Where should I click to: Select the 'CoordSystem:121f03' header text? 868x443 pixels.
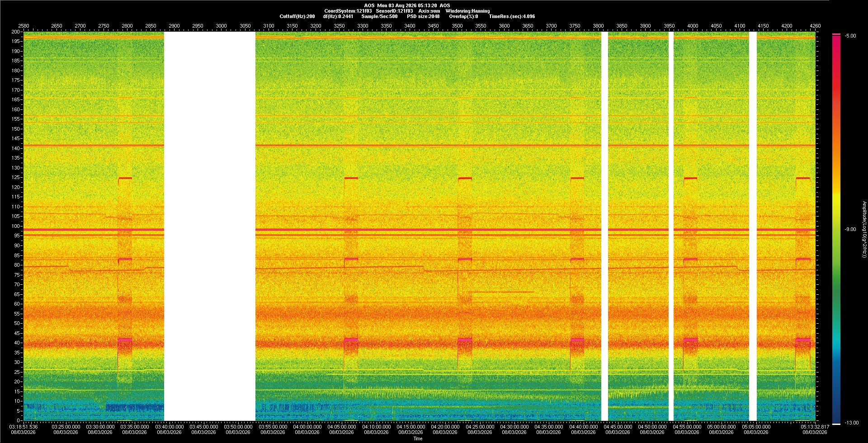click(348, 11)
